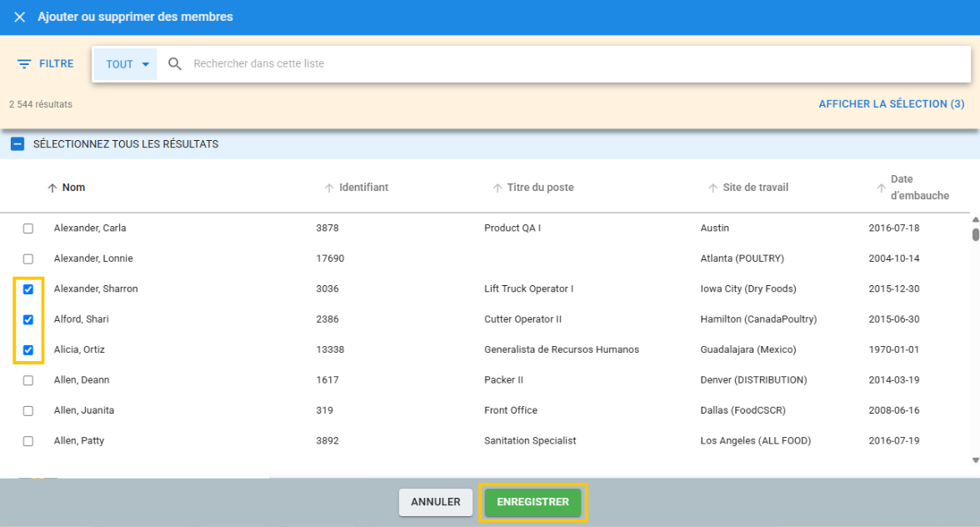Toggle the SÉLECTIONNEZ TOUS LES RÉSULTATS checkbox

coord(17,143)
